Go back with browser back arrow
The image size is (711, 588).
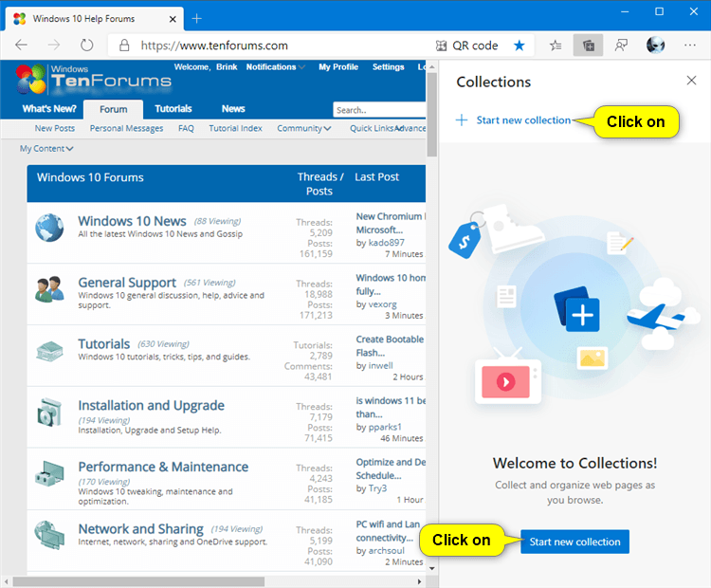coord(21,45)
